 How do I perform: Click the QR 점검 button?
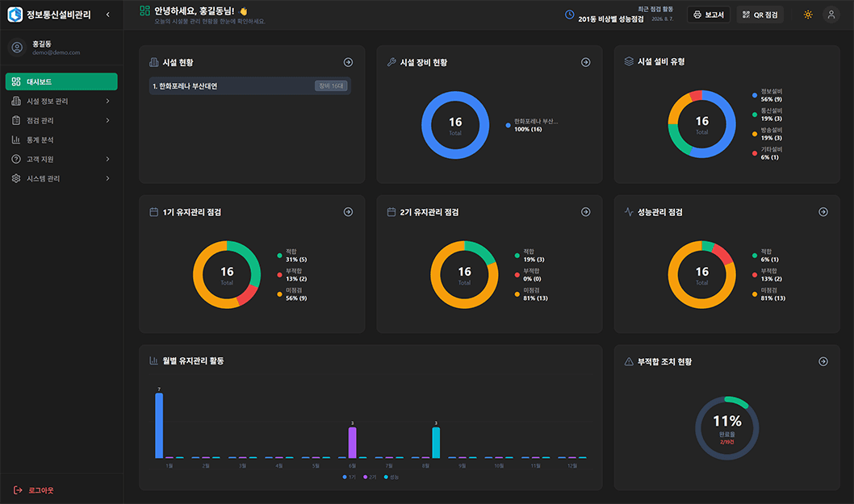[760, 15]
